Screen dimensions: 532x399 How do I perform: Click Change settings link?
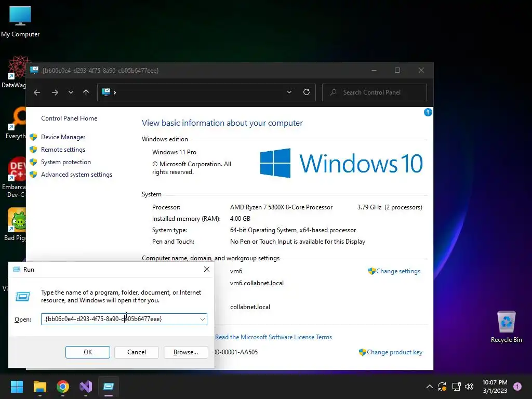tap(398, 271)
